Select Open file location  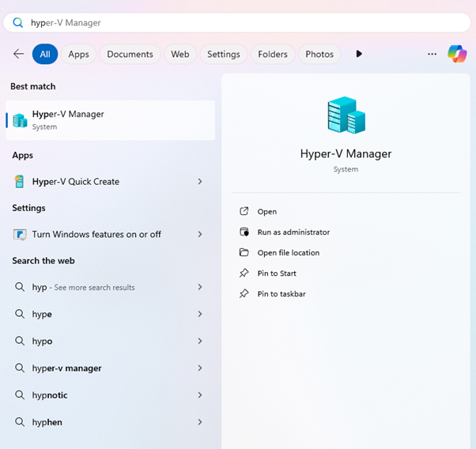click(289, 253)
